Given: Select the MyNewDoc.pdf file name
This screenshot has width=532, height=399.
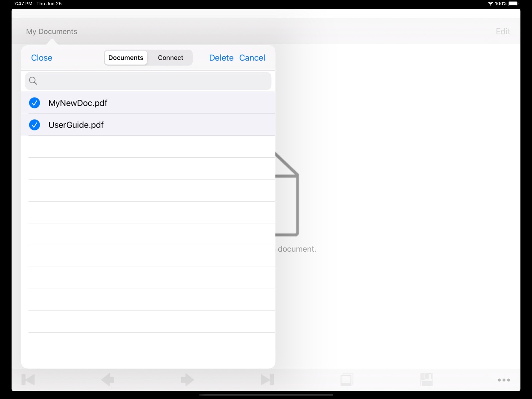Looking at the screenshot, I should coord(78,103).
